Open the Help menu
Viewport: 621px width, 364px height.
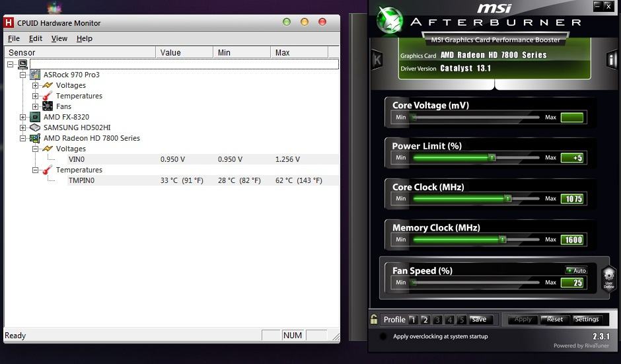85,38
